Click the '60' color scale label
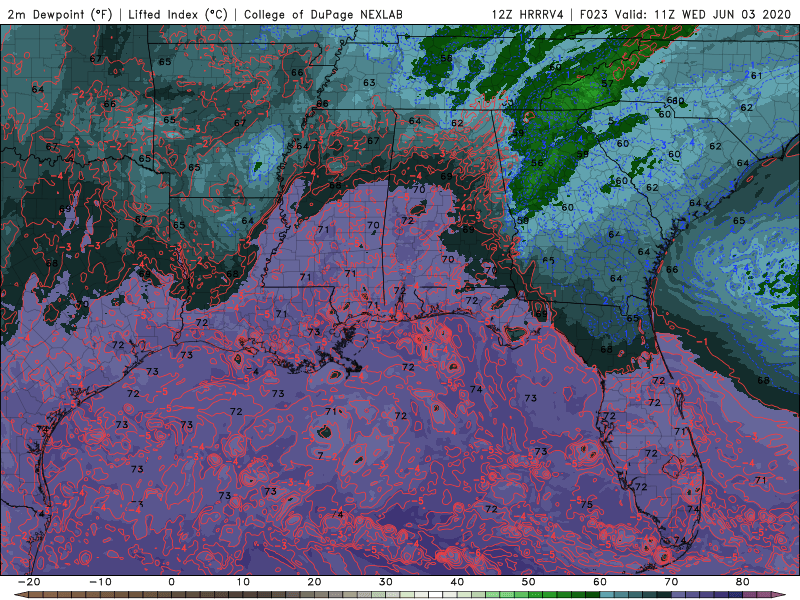The image size is (800, 600). pyautogui.click(x=600, y=582)
